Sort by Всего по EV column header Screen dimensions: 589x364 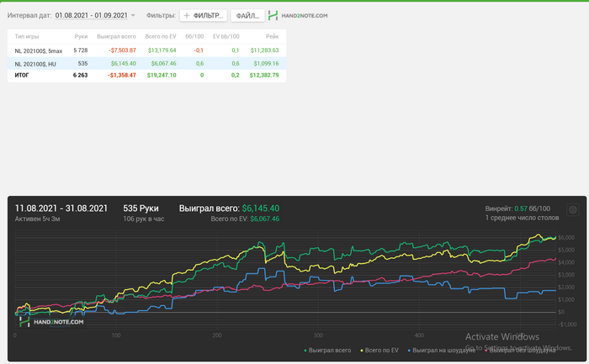161,36
